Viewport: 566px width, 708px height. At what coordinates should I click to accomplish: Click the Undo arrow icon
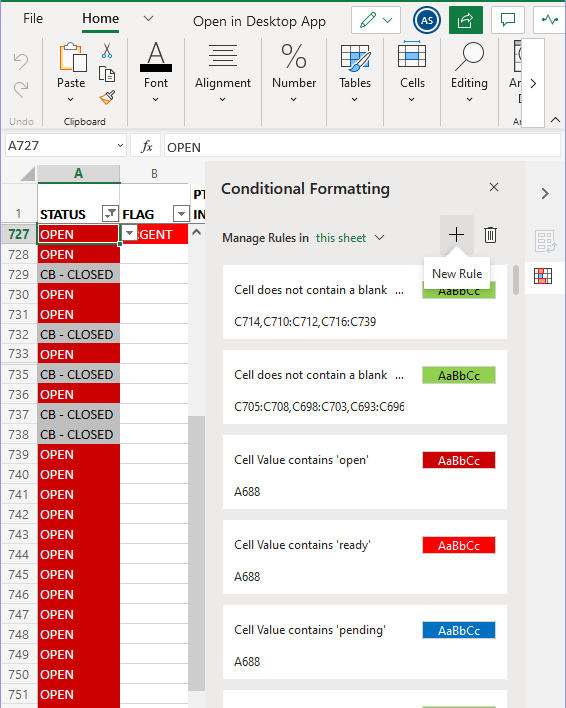[21, 61]
